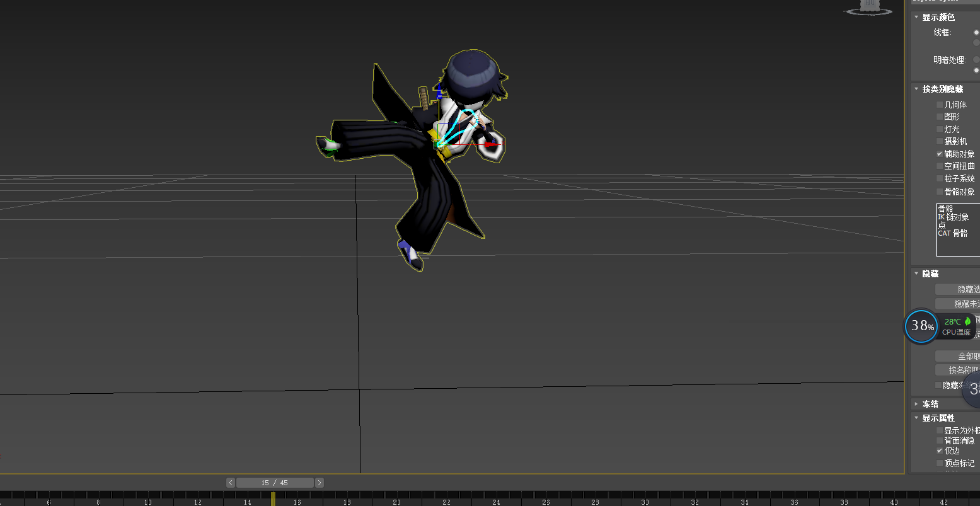
Task: Click the 15 / 45 time slider handle
Action: point(275,483)
